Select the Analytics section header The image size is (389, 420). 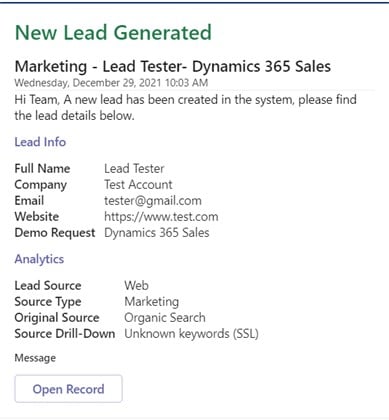tap(39, 259)
